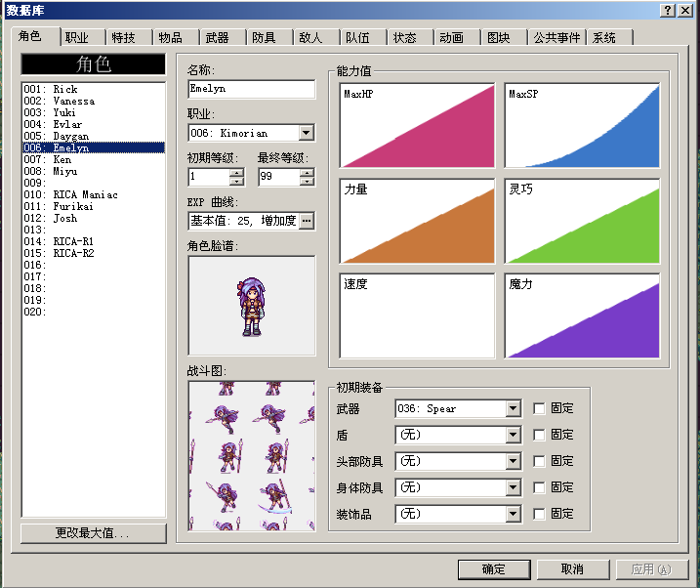Select the 角色 tab

coord(36,36)
